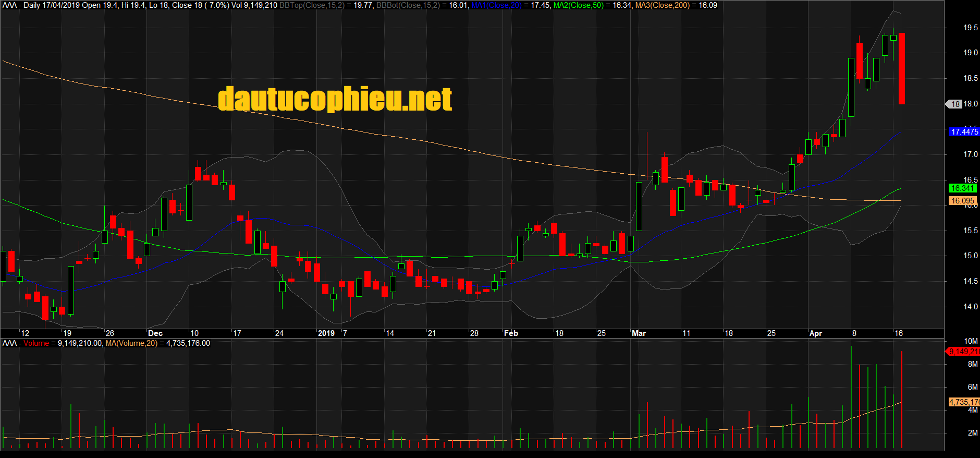
Task: Click the 6M volume axis label
Action: coord(973,387)
